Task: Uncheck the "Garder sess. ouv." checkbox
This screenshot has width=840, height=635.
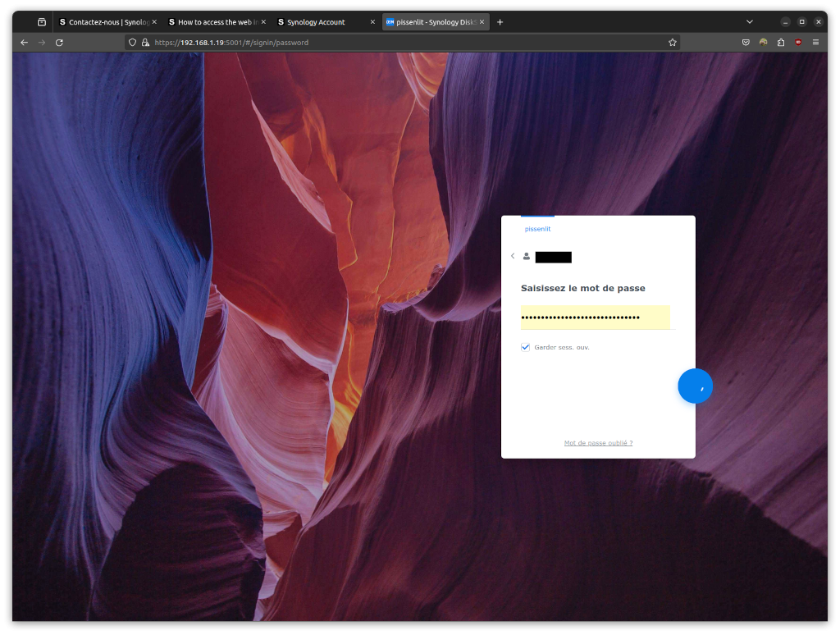Action: point(526,347)
